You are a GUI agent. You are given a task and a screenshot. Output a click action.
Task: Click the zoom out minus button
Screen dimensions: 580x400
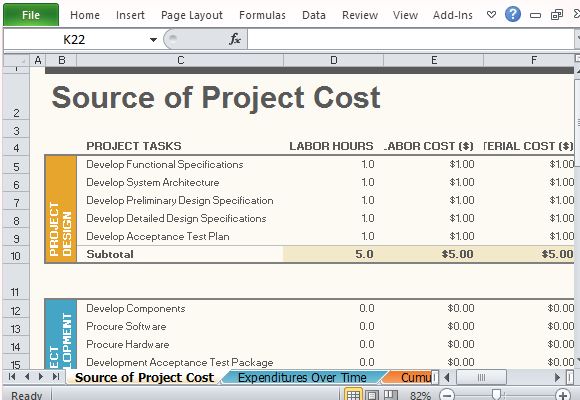click(447, 395)
